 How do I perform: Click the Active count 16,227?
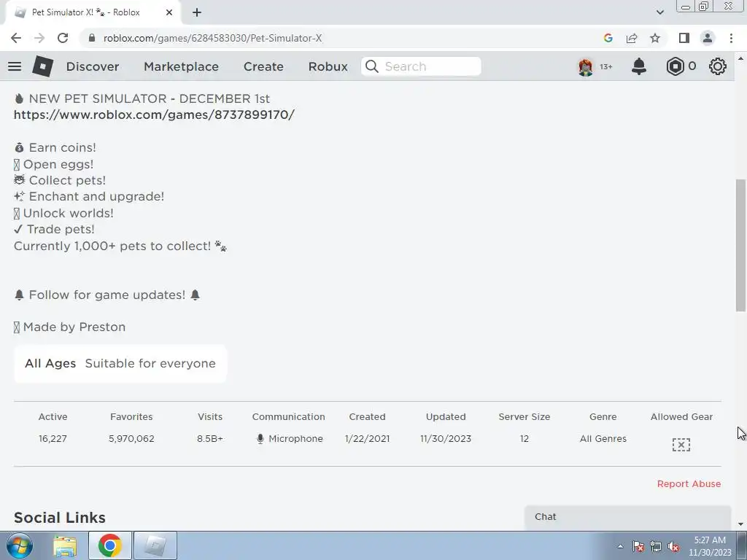[x=53, y=438]
